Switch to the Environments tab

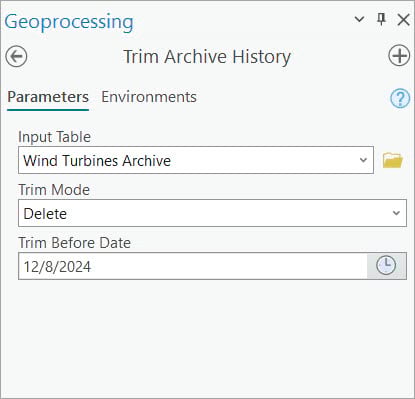(149, 97)
